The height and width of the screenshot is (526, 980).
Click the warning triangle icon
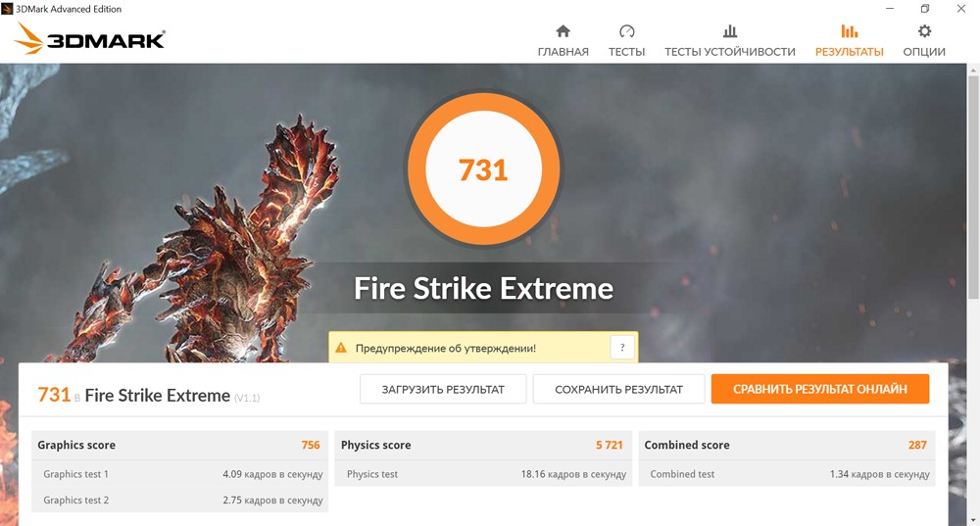coord(341,348)
